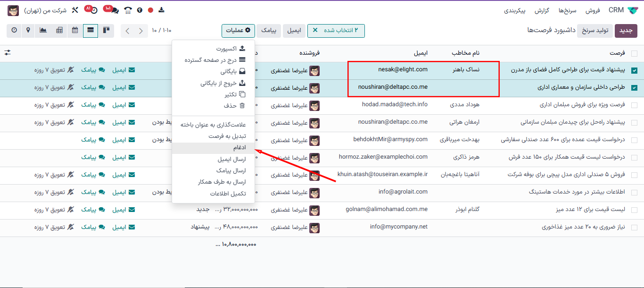Image resolution: width=644 pixels, height=288 pixels.
Task: Open the calendar view
Action: (74, 30)
